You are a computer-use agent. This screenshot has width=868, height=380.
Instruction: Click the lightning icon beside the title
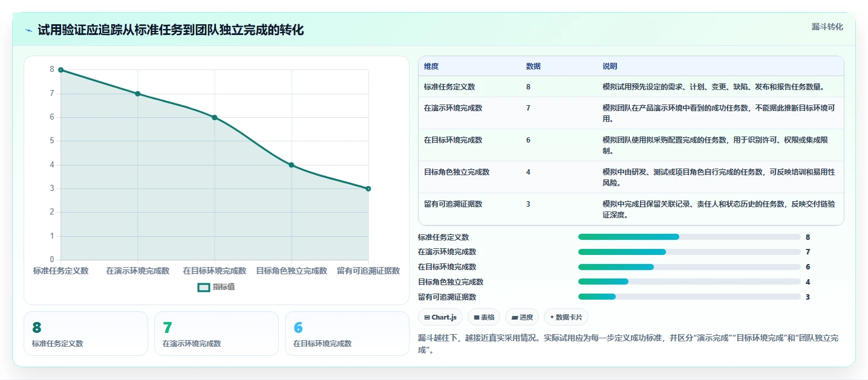pyautogui.click(x=29, y=30)
